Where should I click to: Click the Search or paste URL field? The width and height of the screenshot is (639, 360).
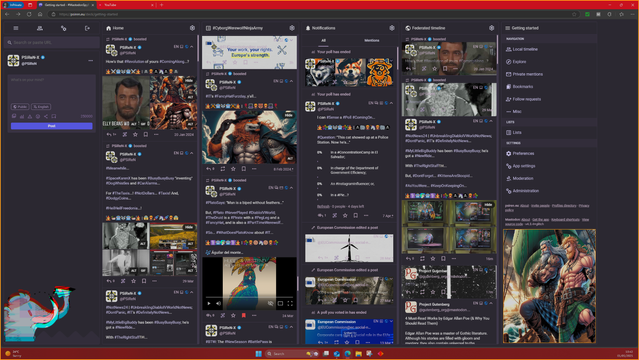coord(52,42)
